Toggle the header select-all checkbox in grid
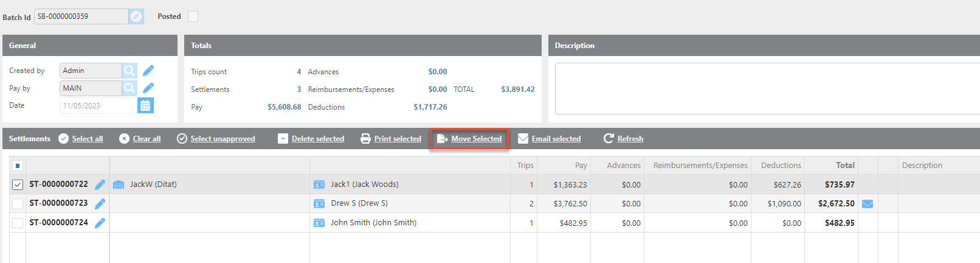980x263 pixels. coord(18,166)
